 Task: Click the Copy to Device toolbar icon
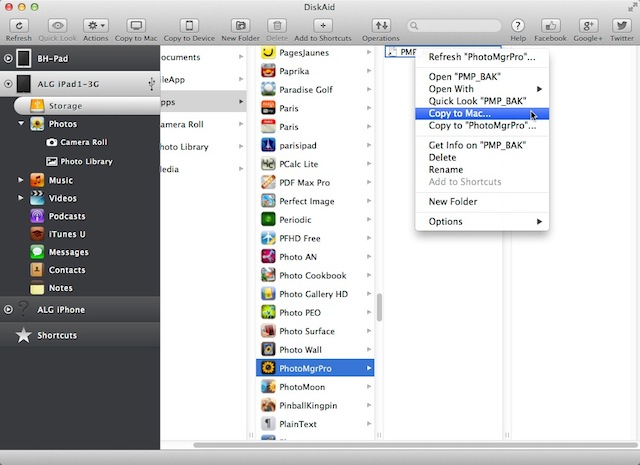click(x=189, y=26)
